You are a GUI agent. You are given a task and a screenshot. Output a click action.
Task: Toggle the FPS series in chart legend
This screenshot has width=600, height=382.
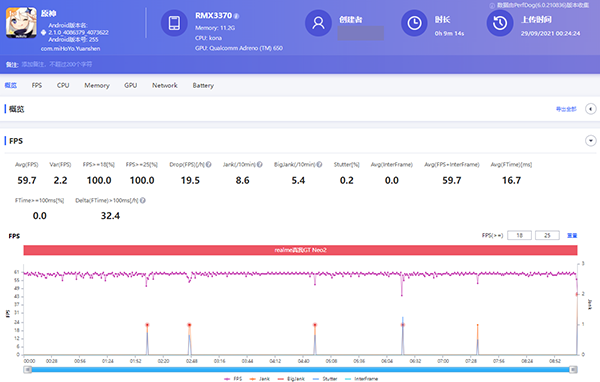coord(233,379)
